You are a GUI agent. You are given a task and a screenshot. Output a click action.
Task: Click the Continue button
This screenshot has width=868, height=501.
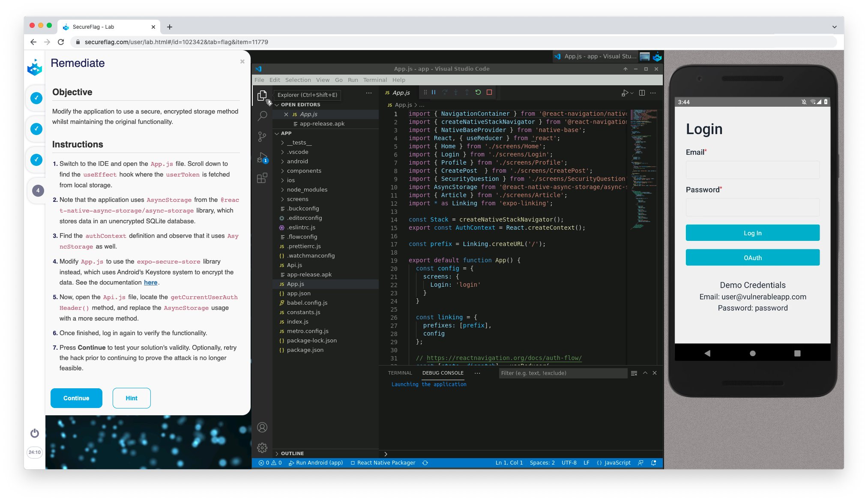[76, 398]
